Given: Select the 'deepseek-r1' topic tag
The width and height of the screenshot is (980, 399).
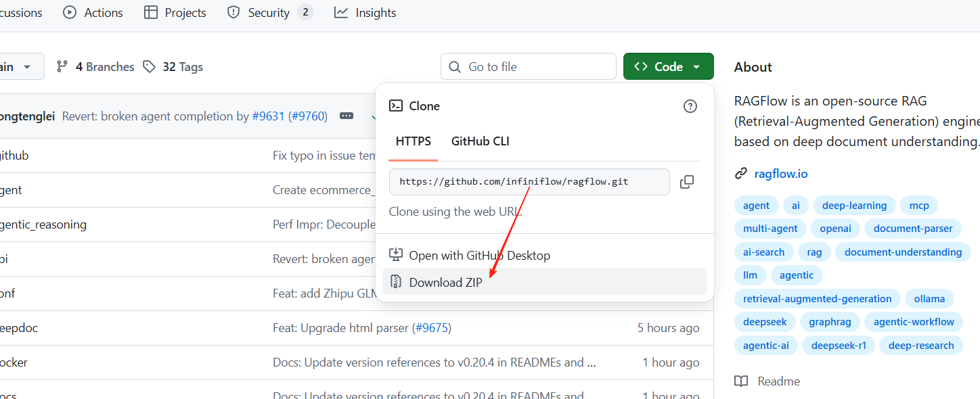Looking at the screenshot, I should click(x=839, y=346).
